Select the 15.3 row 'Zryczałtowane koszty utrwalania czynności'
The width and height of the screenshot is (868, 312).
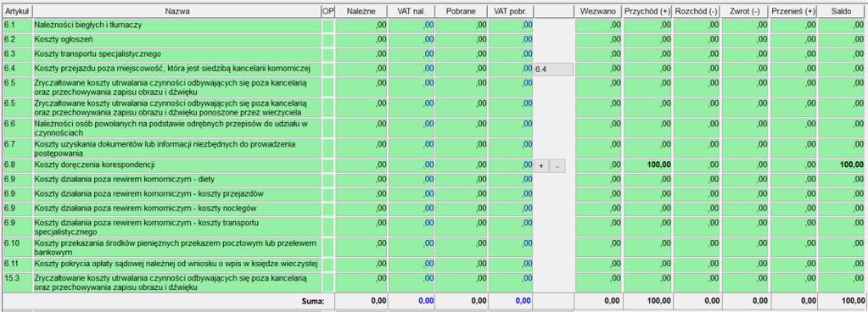coord(176,282)
